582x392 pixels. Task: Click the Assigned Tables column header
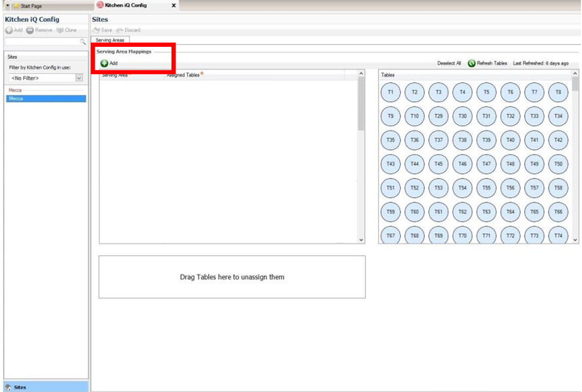coord(183,75)
